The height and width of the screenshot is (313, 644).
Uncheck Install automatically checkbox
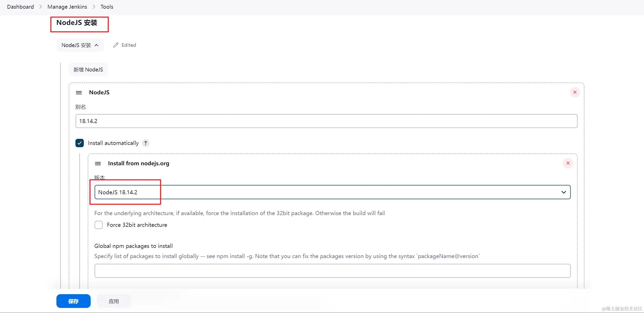coord(79,143)
